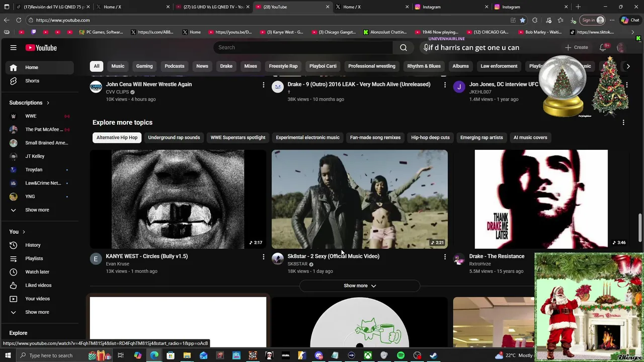This screenshot has height=362, width=644.
Task: Click the YouTube search input field
Action: [303, 47]
